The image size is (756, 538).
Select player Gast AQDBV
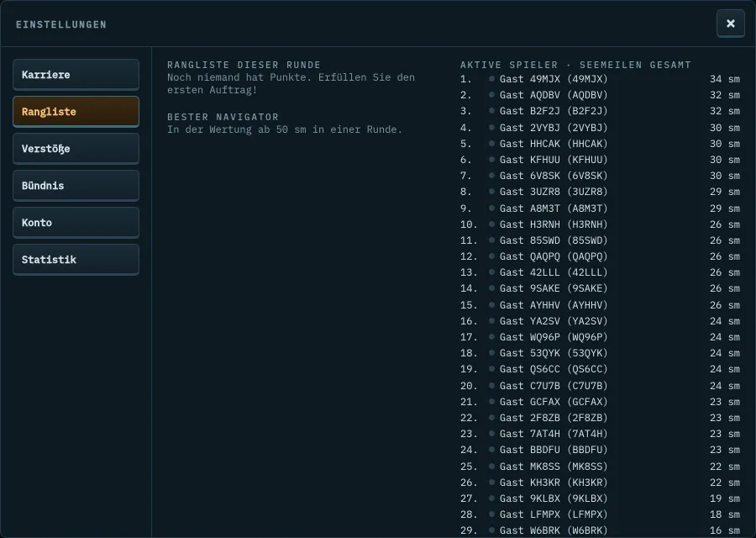pos(600,95)
